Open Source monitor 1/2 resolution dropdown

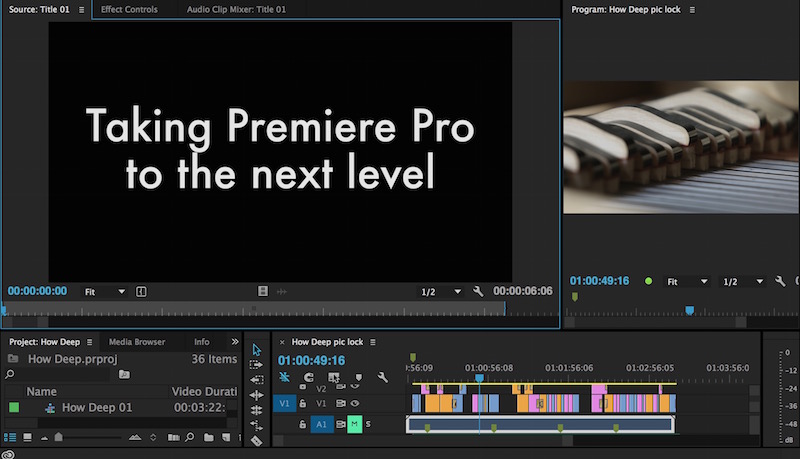point(441,292)
